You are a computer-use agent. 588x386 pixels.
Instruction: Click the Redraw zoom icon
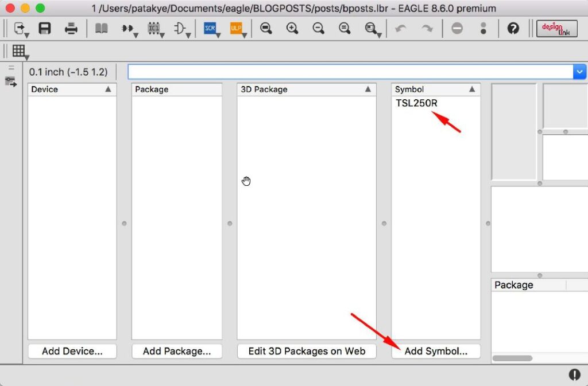(345, 29)
